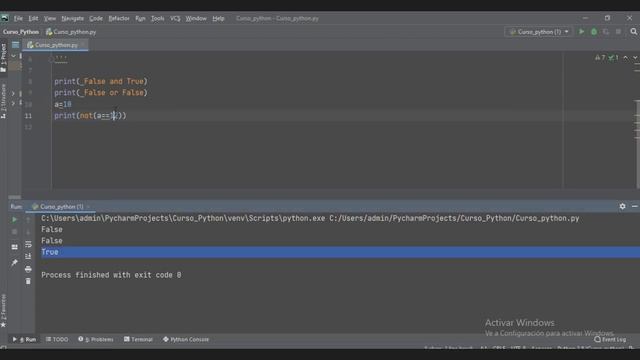640x360 pixels.
Task: Open the Curso_python run configuration dropdown
Action: [538, 32]
